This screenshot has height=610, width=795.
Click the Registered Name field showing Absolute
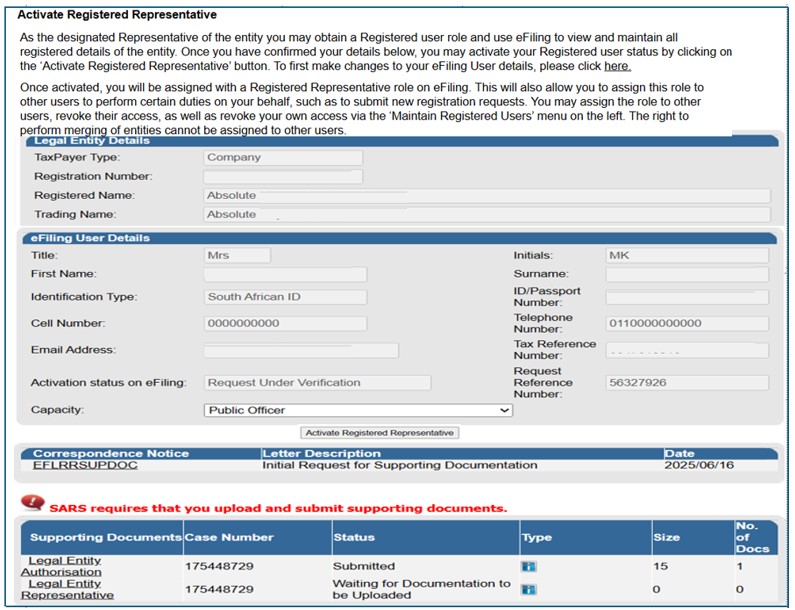[487, 196]
